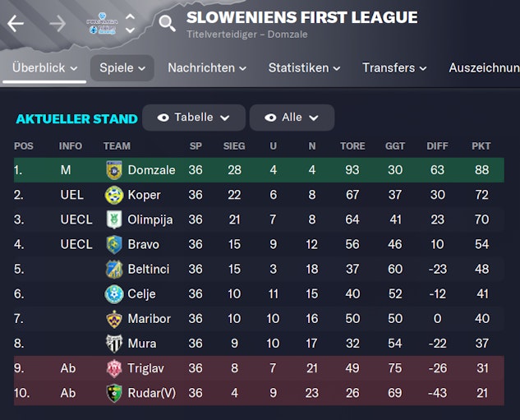
Task: Expand the Tabelle view dropdown
Action: click(x=194, y=118)
